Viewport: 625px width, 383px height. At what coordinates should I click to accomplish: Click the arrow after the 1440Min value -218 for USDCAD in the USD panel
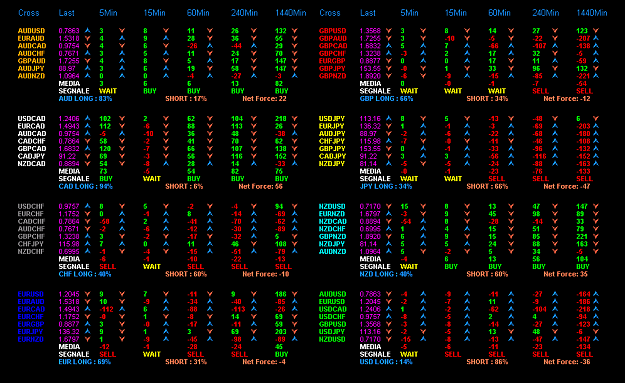point(596,309)
